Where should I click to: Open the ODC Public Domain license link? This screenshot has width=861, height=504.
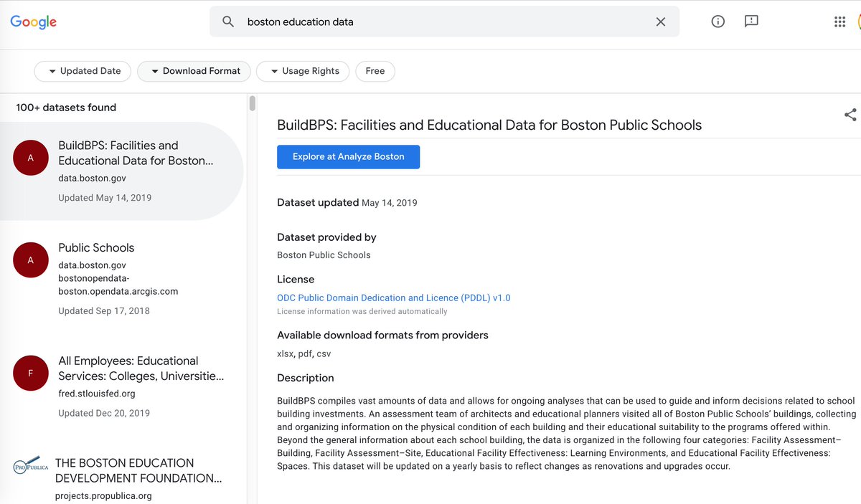(394, 298)
